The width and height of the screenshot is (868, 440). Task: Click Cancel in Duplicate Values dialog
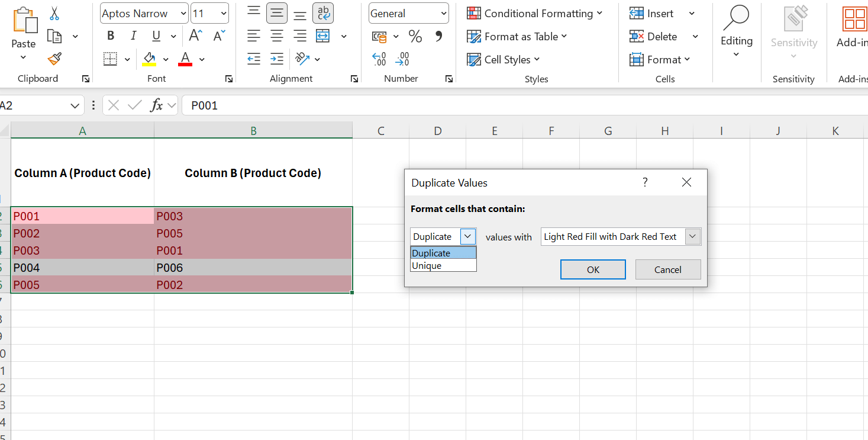(x=667, y=269)
